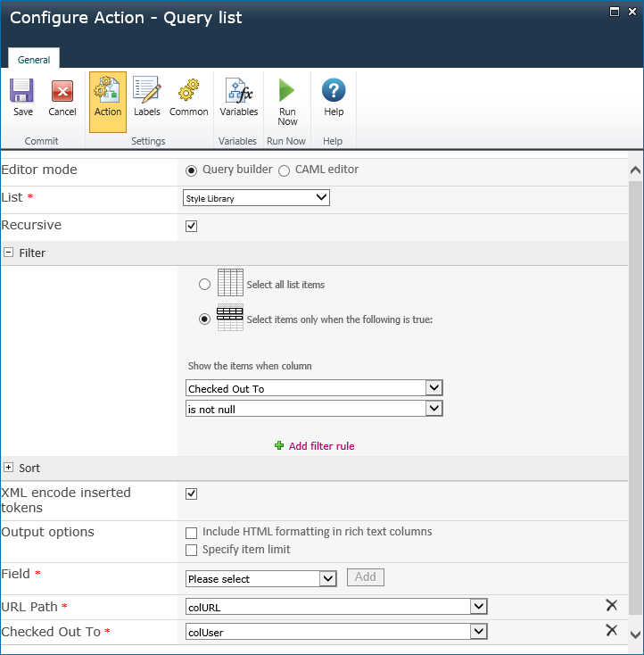Expand the Sort section
Viewport: 644px width, 655px height.
[9, 468]
